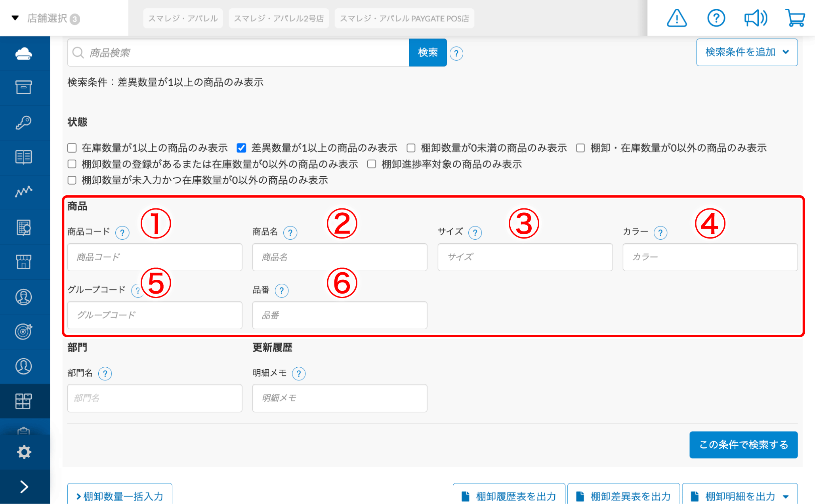The image size is (815, 504).
Task: Click the cloud icon in sidebar
Action: (24, 53)
